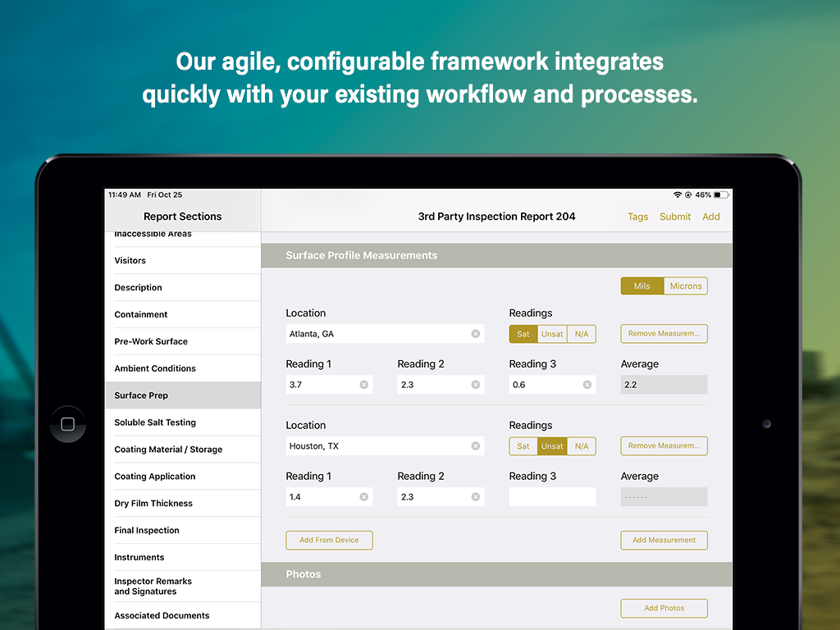Mark Atlanta readings as Sat

523,334
